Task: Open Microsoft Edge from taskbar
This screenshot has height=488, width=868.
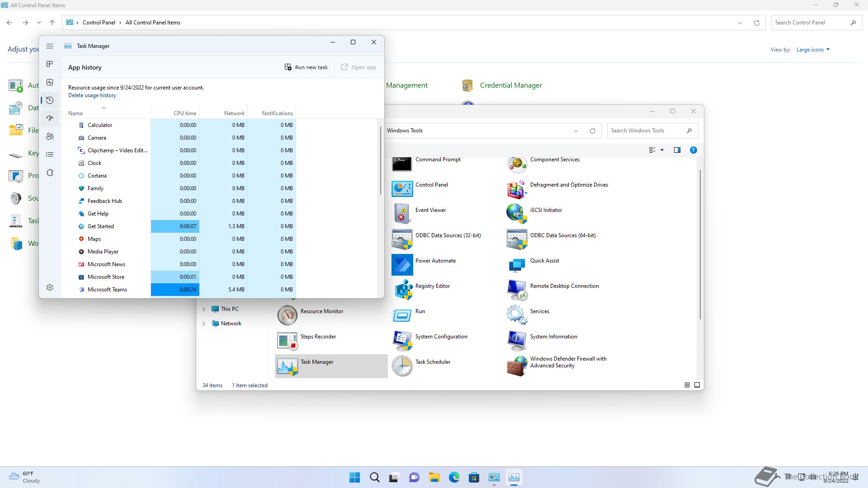Action: pyautogui.click(x=454, y=477)
